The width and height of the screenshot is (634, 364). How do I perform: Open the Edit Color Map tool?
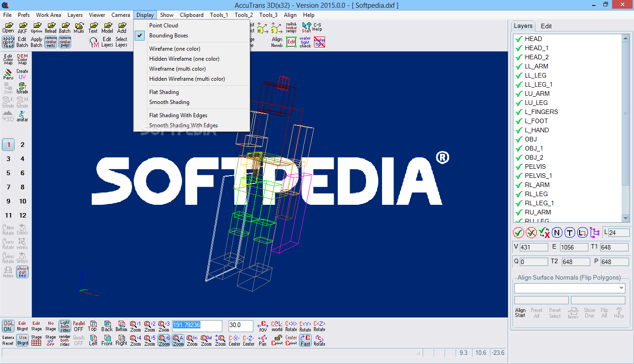pos(8,60)
